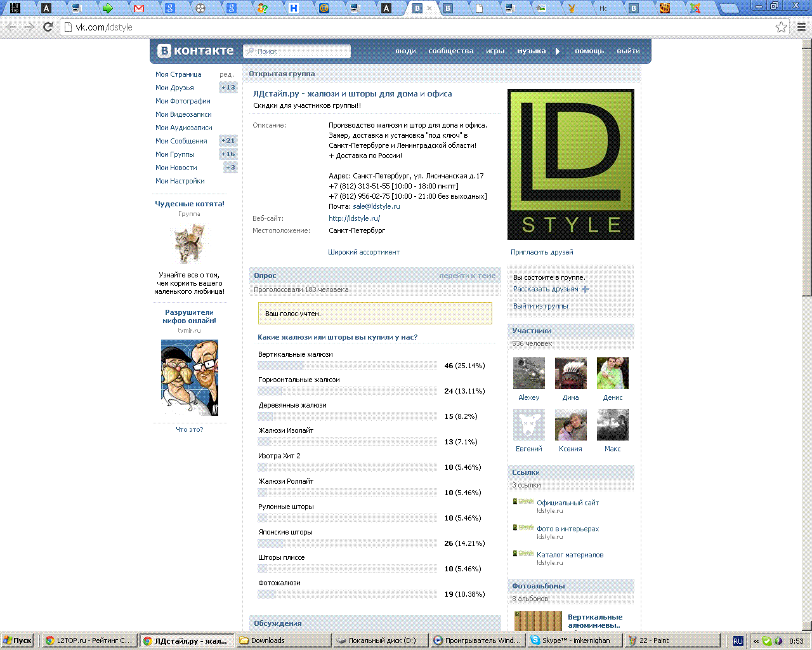The height and width of the screenshot is (650, 812).
Task: Open Мои Настройки in left menu
Action: click(x=180, y=181)
